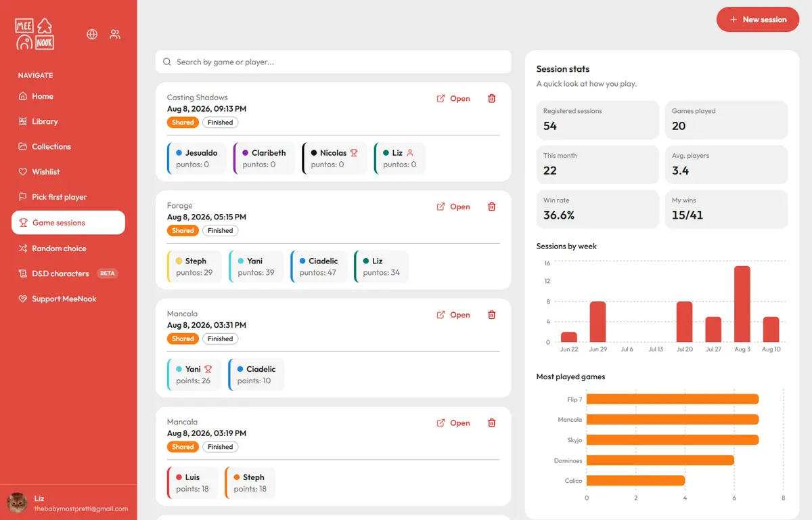Viewport: 812px width, 520px height.
Task: Click the Dominoes bar in Most played games
Action: pos(660,460)
